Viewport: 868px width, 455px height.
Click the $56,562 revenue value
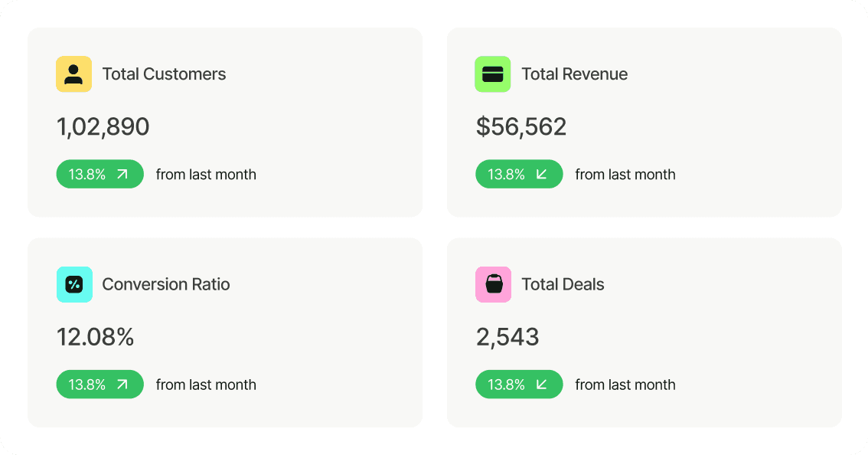click(x=520, y=127)
